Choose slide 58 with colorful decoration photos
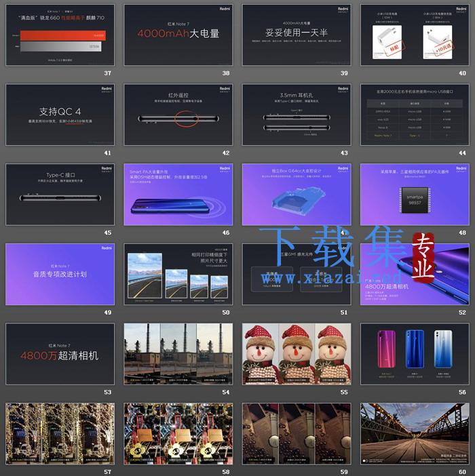This screenshot has height=476, width=475. click(178, 434)
